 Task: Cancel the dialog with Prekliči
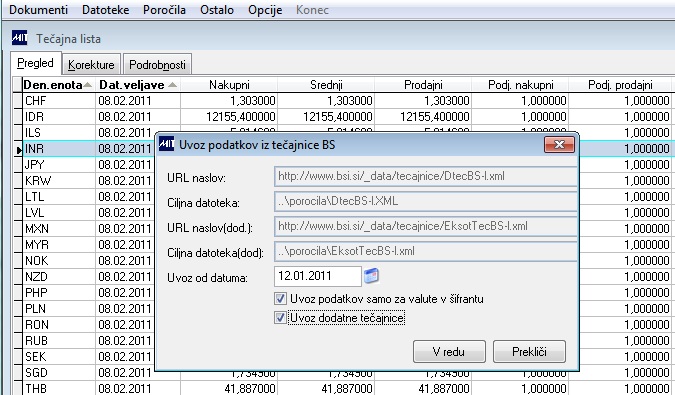[x=529, y=352]
